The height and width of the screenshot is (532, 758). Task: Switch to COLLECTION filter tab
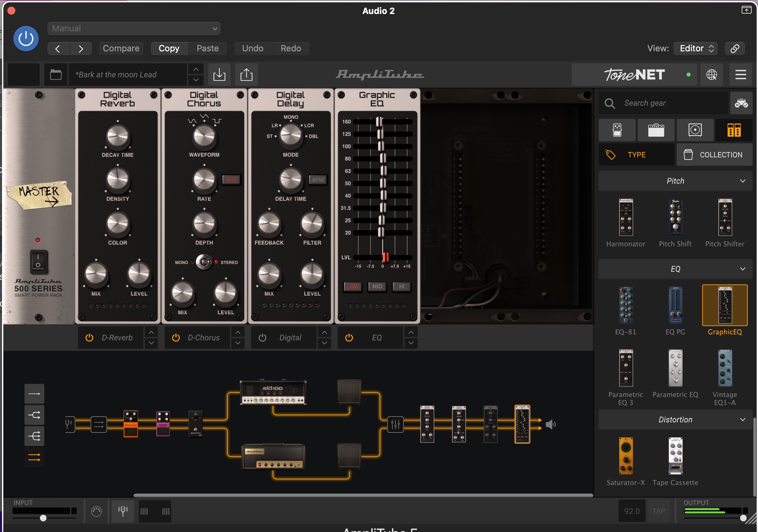point(715,155)
